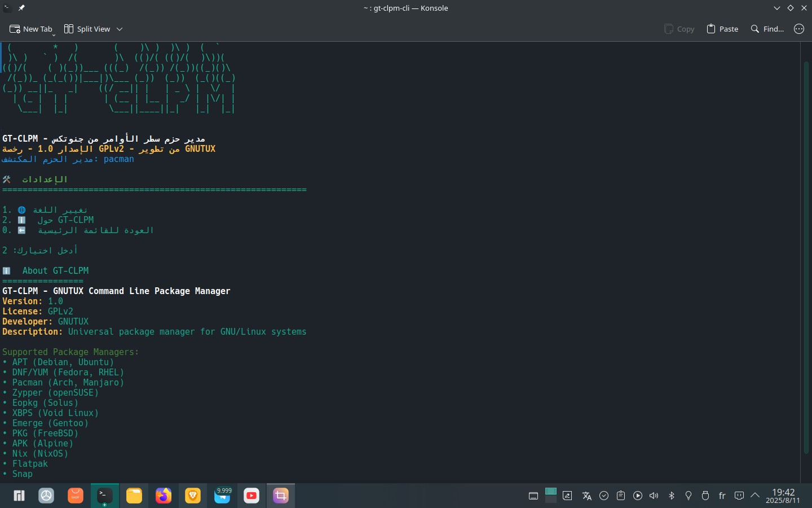Viewport: 812px width, 508px height.
Task: Open the volume control in tray
Action: click(x=654, y=496)
